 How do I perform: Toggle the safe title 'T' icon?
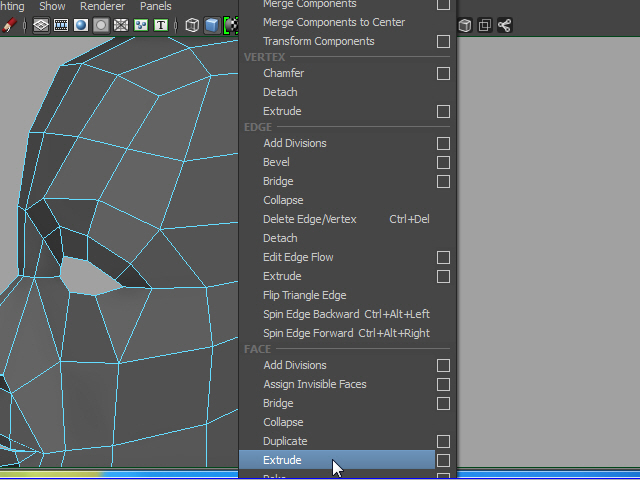(160, 25)
